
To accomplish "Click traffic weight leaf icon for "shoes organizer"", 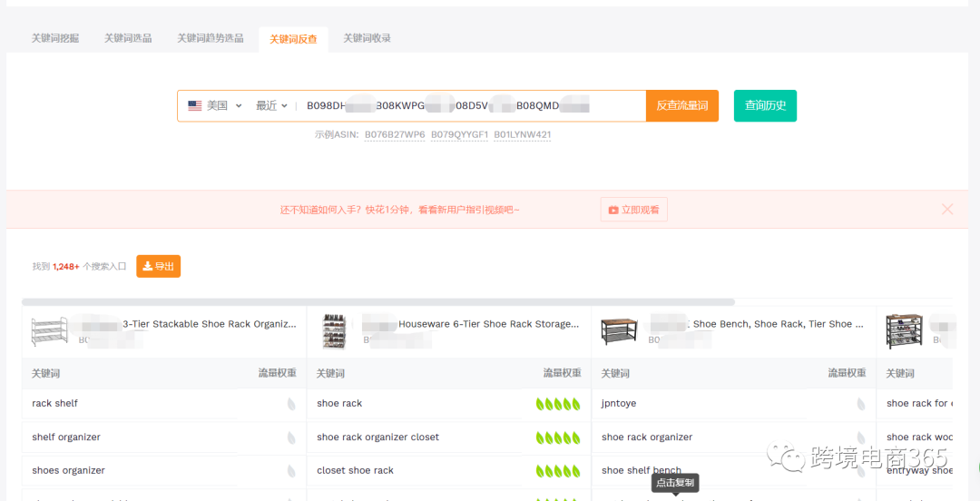I will pyautogui.click(x=291, y=471).
